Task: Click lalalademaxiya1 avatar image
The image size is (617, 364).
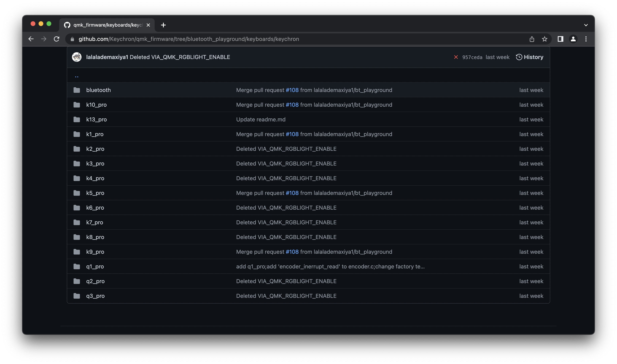Action: [77, 57]
